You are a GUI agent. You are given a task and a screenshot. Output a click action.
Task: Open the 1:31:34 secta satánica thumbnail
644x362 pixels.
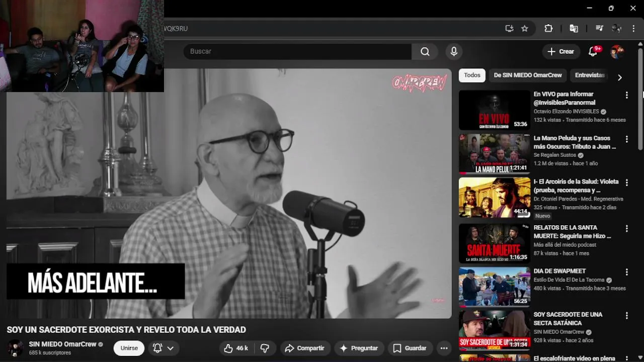[495, 330]
